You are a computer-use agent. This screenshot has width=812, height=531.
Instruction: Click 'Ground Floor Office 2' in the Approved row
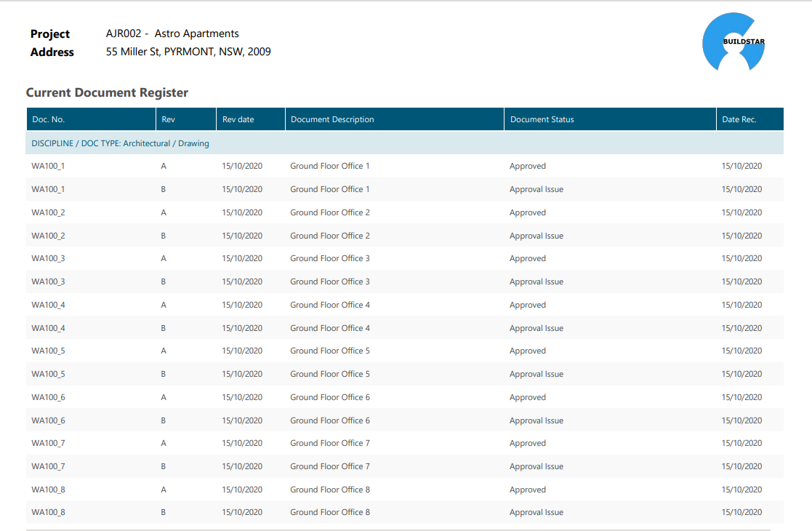330,212
